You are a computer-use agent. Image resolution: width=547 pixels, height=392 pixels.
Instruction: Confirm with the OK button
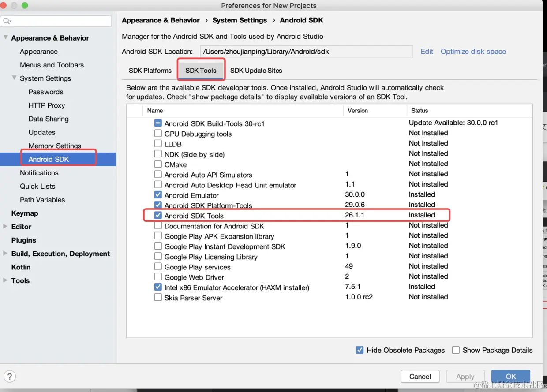(x=511, y=377)
